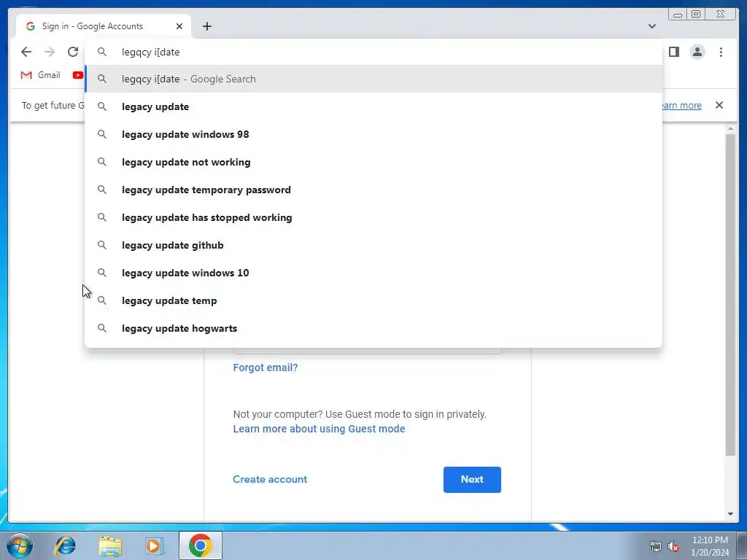Viewport: 747px width, 560px height.
Task: Click the scrollbar down arrow
Action: [730, 514]
